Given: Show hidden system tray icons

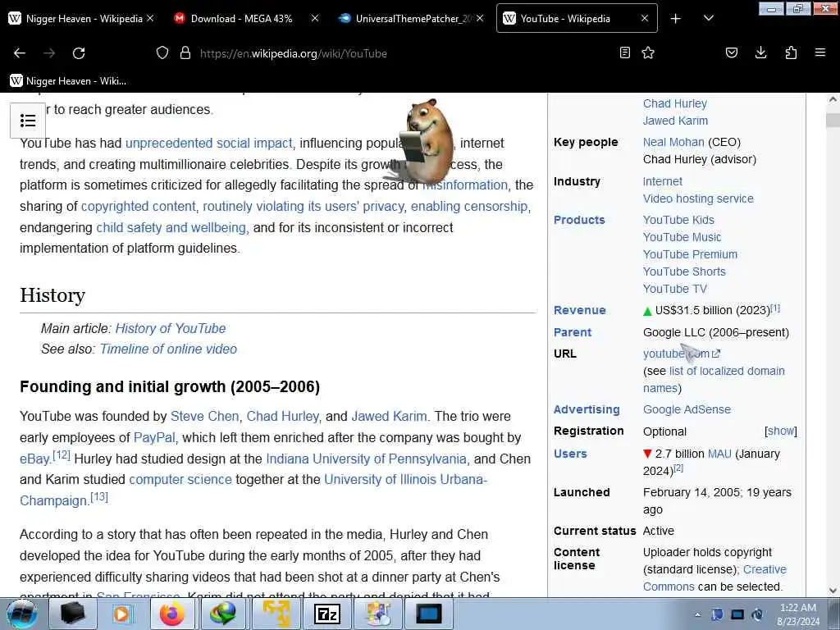Looking at the screenshot, I should pyautogui.click(x=697, y=614).
